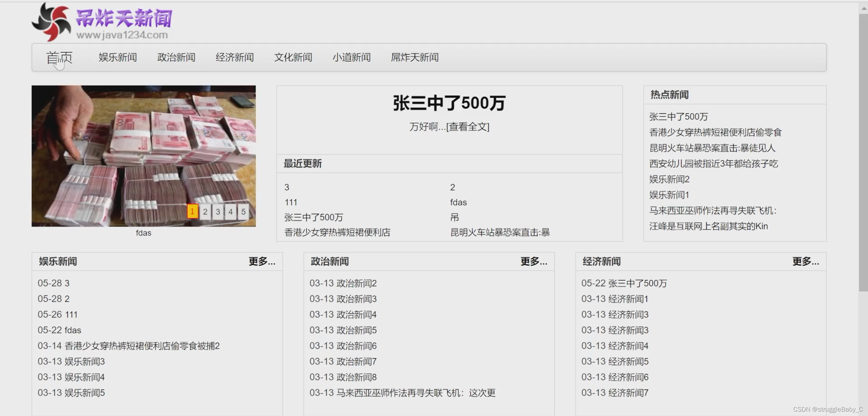The height and width of the screenshot is (416, 868).
Task: Open 昆明火车站暴恐案直击 in hot news
Action: click(x=712, y=148)
